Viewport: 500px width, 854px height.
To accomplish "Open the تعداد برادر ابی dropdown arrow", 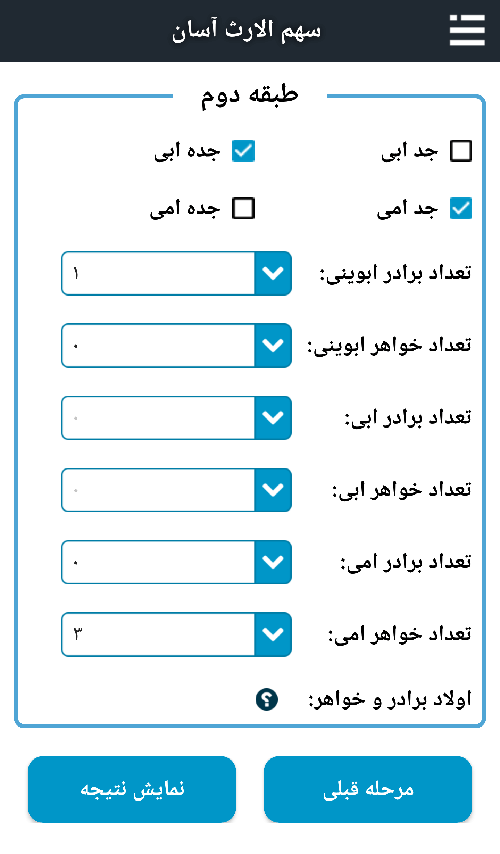I will 273,418.
